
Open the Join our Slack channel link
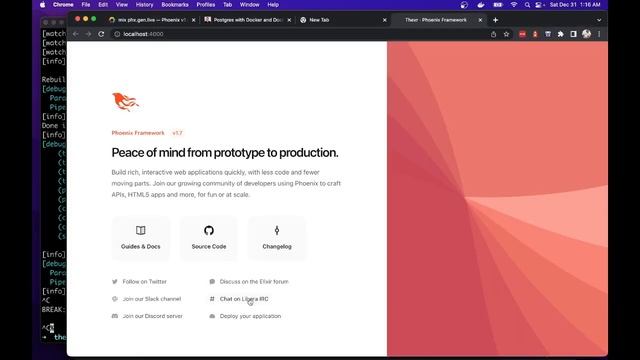(151, 299)
